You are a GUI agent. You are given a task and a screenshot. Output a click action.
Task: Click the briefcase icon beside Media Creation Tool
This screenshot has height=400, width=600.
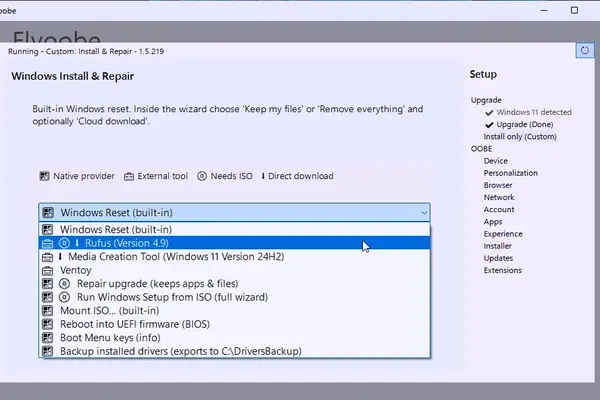47,256
